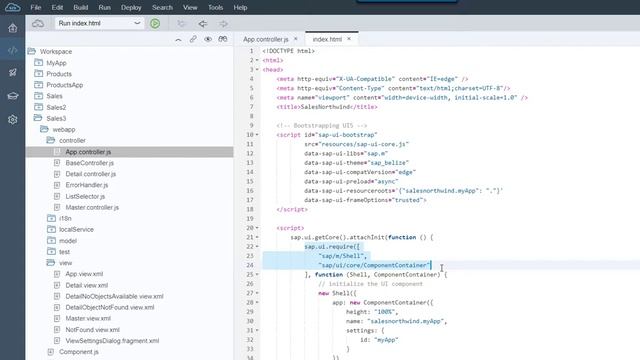
Task: Select Detail.view.xml file
Action: [87, 285]
